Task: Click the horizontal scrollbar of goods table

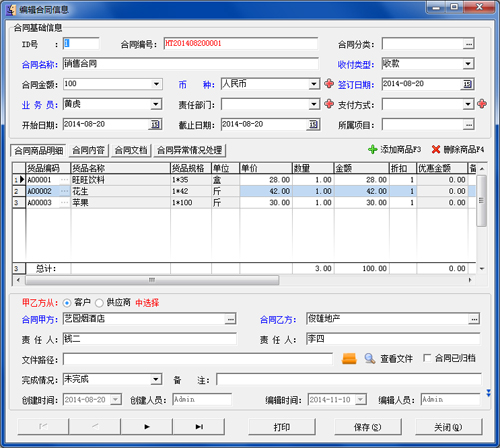Action: pos(244,280)
